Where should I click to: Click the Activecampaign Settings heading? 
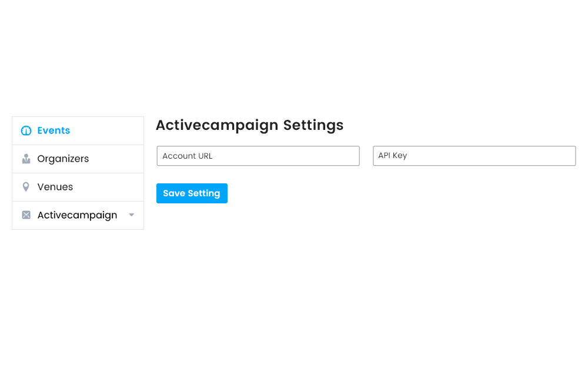(x=249, y=125)
